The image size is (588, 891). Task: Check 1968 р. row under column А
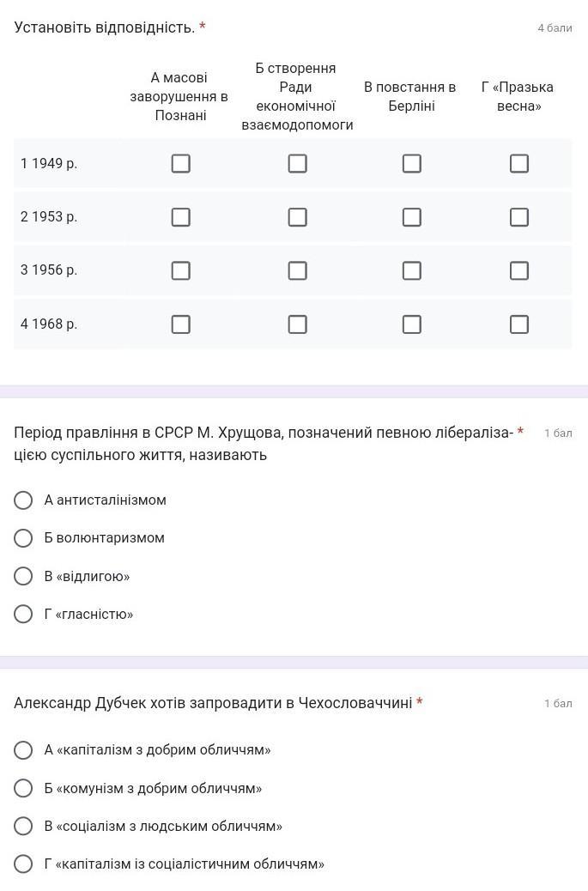point(180,324)
